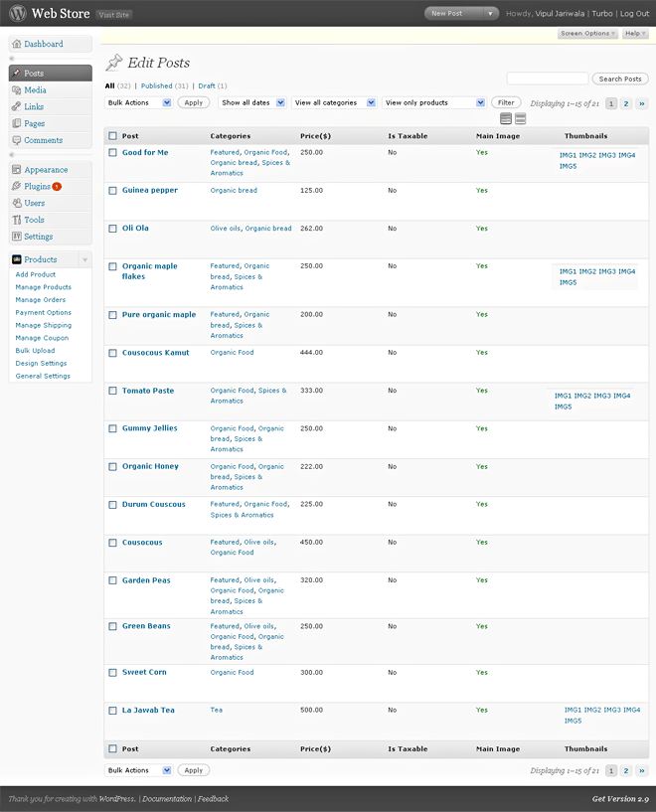This screenshot has height=812, width=656.
Task: Show Draft posts filter
Action: click(x=207, y=85)
